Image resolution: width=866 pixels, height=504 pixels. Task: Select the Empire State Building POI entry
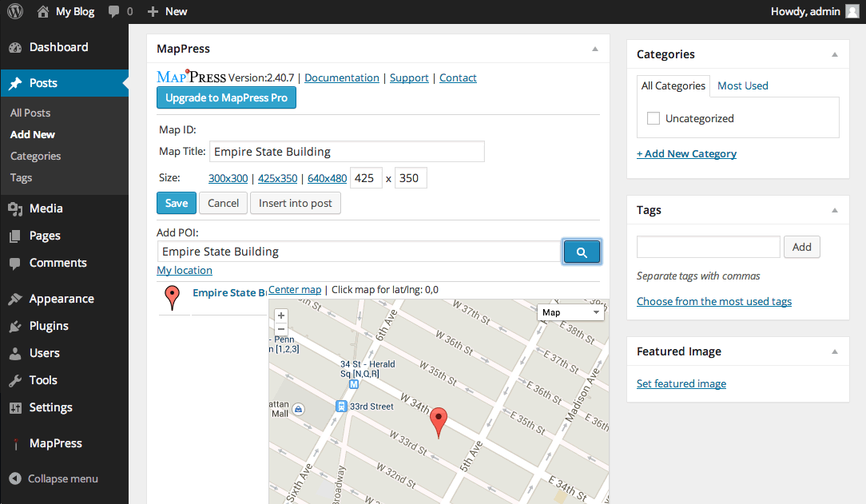[229, 292]
